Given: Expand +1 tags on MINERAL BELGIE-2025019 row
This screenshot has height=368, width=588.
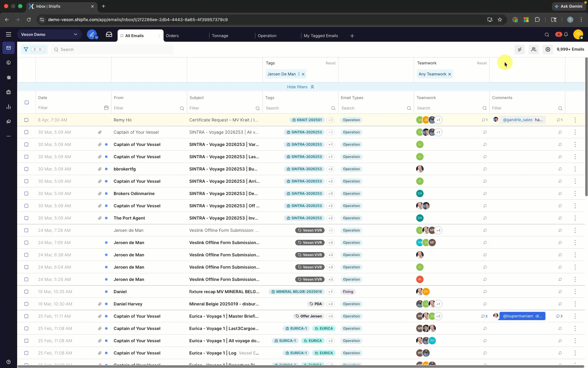Looking at the screenshot, I should point(330,292).
